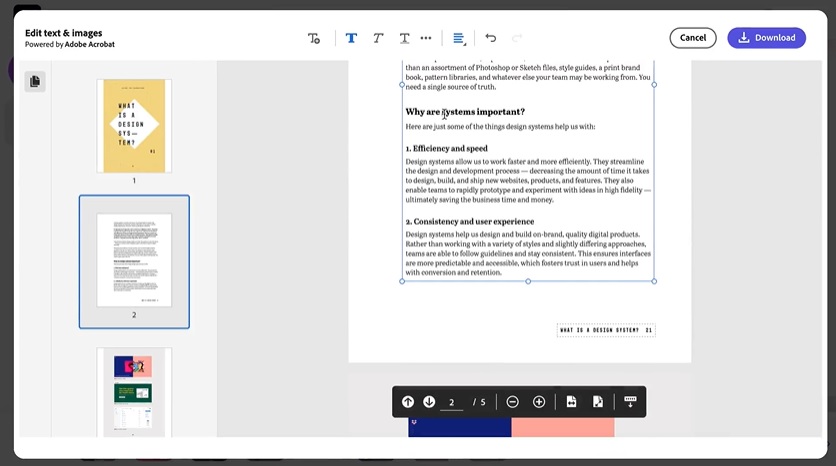Zoom out with the minus icon

click(x=513, y=402)
